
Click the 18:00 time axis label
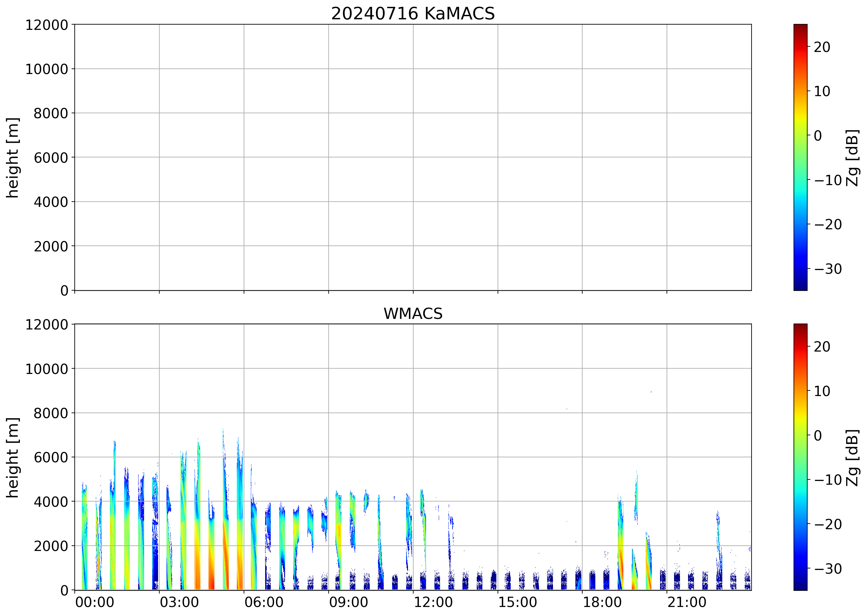click(x=602, y=602)
